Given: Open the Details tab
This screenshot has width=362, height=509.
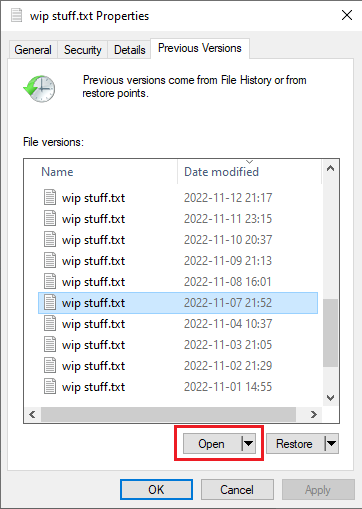Looking at the screenshot, I should tap(129, 50).
